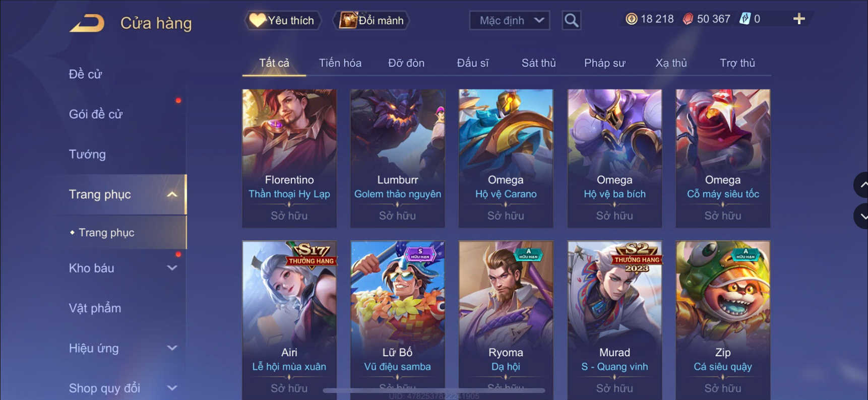Open Tướng in the sidebar
Image resolution: width=868 pixels, height=400 pixels.
[x=87, y=154]
